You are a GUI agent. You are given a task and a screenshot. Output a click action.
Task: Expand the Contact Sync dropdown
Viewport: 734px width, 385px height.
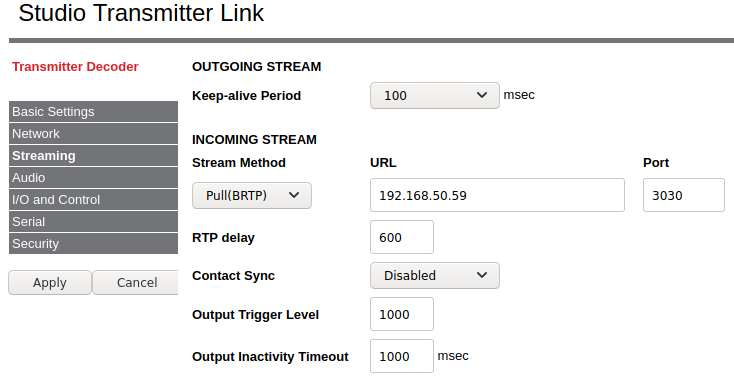pyautogui.click(x=434, y=275)
